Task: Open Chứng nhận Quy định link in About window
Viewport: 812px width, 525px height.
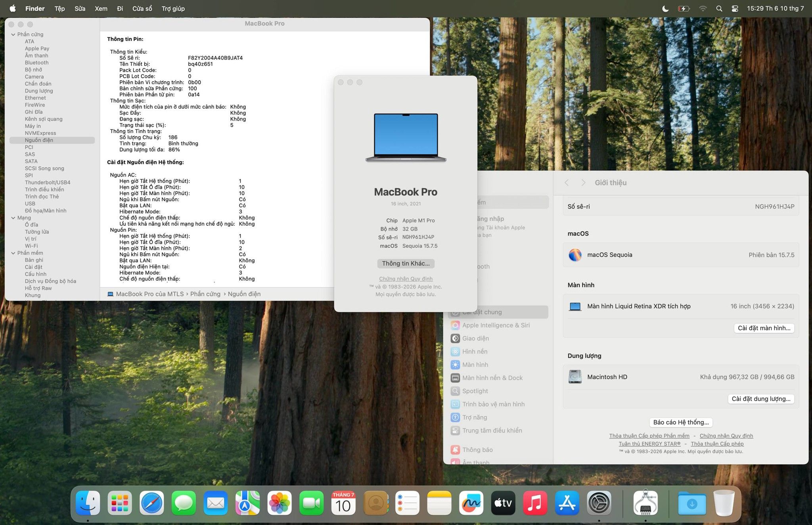Action: point(406,279)
